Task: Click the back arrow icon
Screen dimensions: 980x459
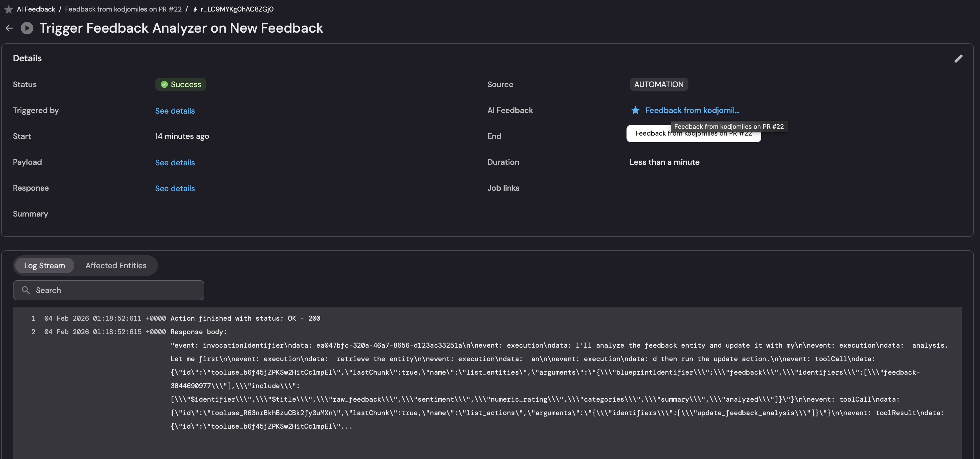Action: [9, 28]
